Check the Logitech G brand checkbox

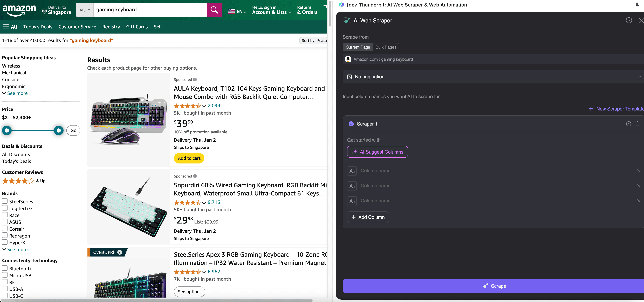[5, 208]
